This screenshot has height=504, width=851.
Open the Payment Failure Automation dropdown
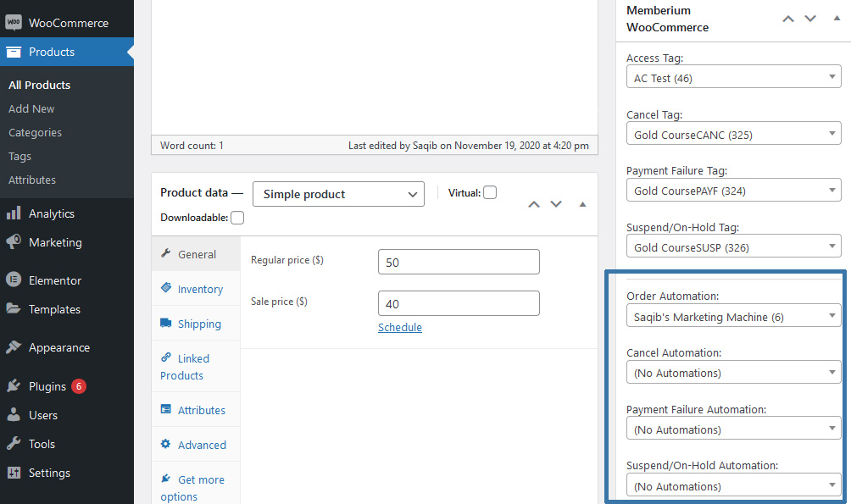coord(734,429)
